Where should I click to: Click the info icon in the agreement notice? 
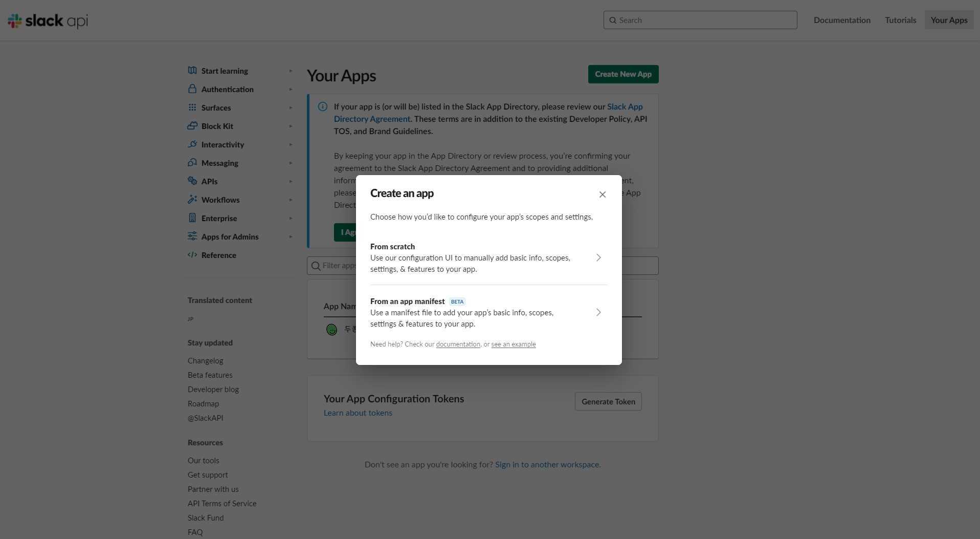click(323, 106)
